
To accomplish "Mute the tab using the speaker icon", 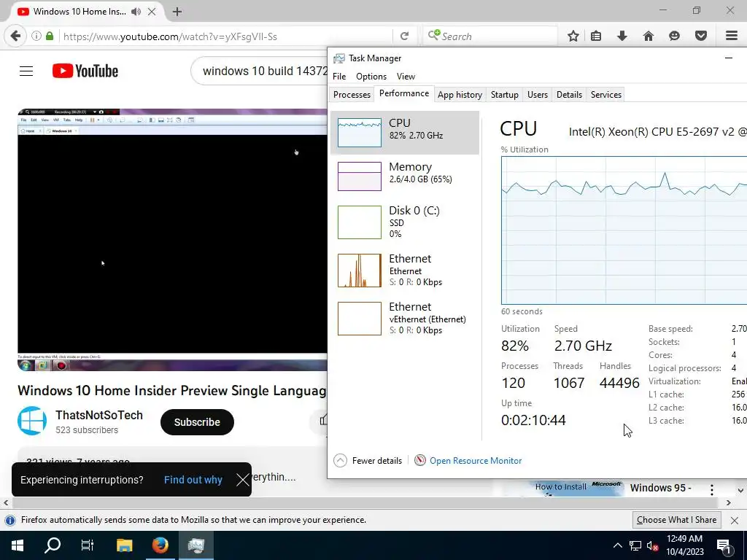I will pyautogui.click(x=136, y=12).
